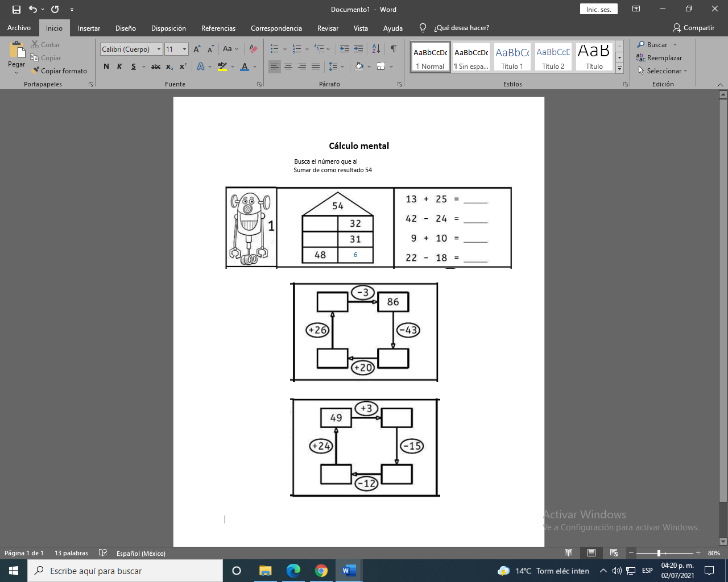The height and width of the screenshot is (582, 728).
Task: Click the Reemplazar button
Action: click(x=659, y=58)
